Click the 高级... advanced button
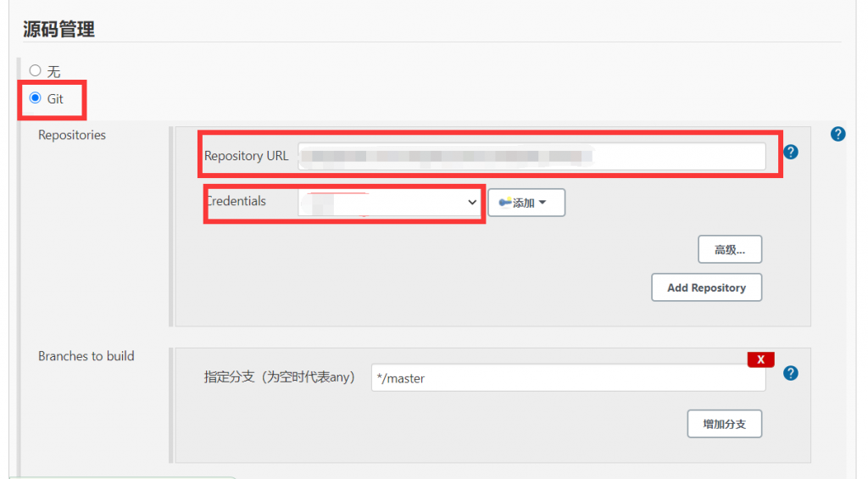The width and height of the screenshot is (868, 479). coord(729,250)
